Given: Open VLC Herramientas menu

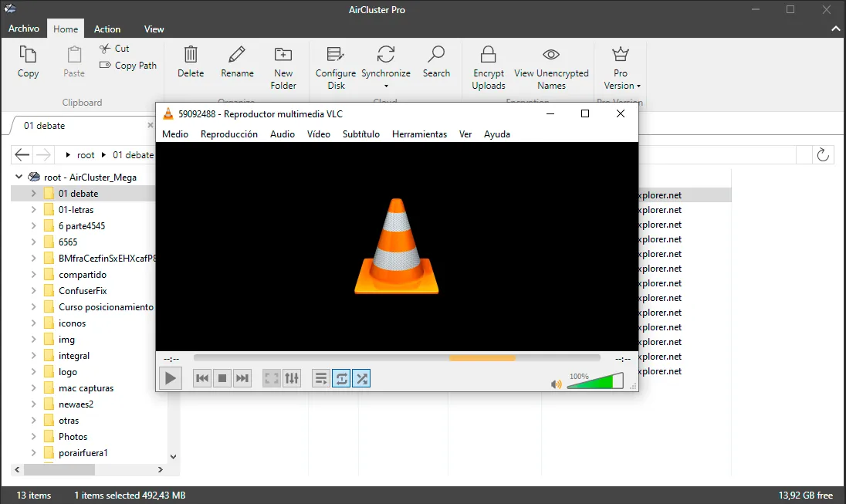Looking at the screenshot, I should coord(419,134).
